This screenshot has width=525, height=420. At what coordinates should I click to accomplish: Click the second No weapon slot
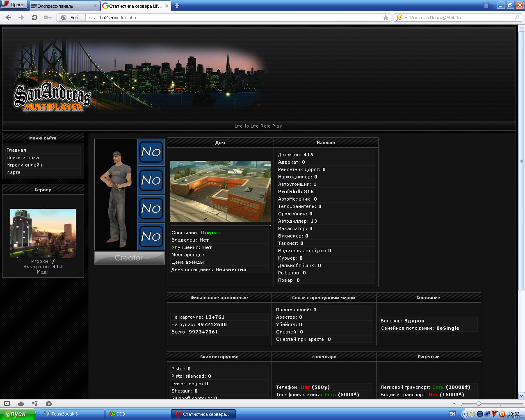pyautogui.click(x=151, y=180)
